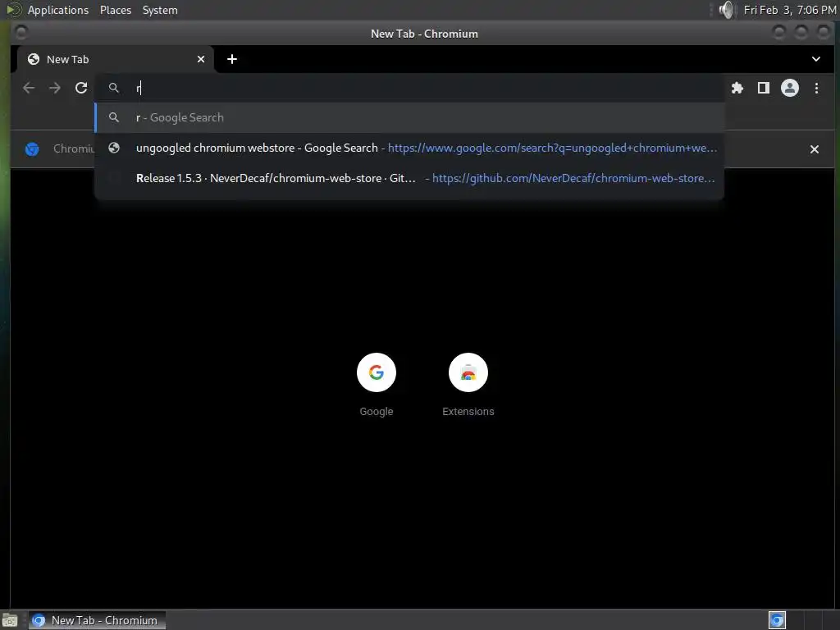Click the browser back arrow
This screenshot has width=840, height=630.
29,88
